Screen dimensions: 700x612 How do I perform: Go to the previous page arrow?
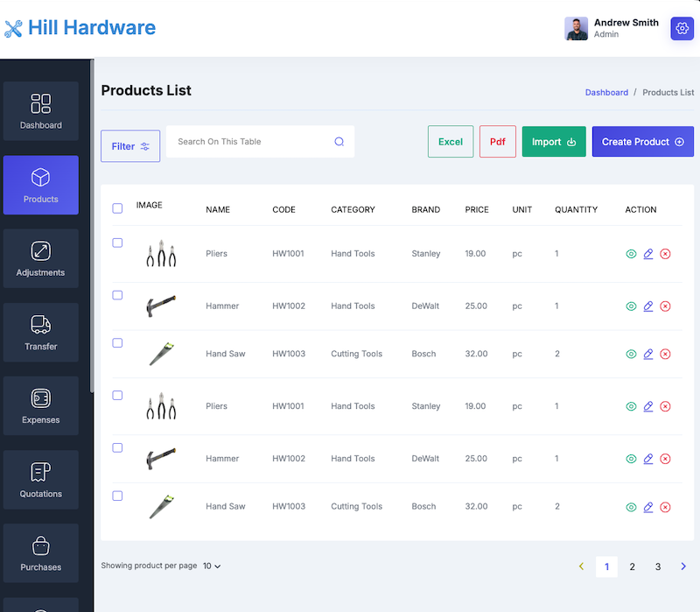tap(581, 566)
